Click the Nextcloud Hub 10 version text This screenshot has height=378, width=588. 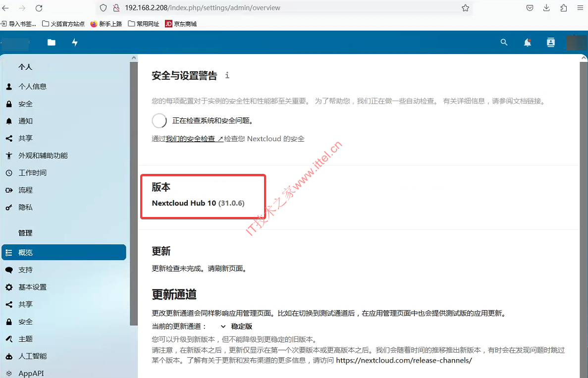198,203
